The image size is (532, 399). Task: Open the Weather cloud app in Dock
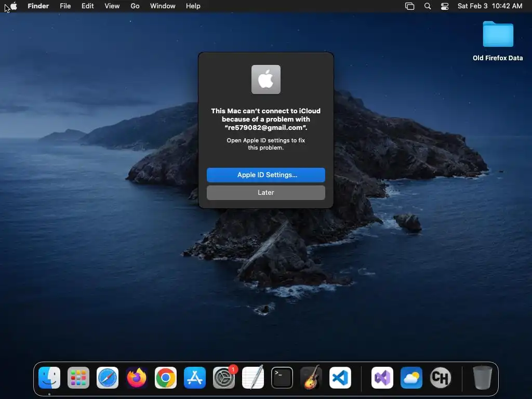point(411,378)
